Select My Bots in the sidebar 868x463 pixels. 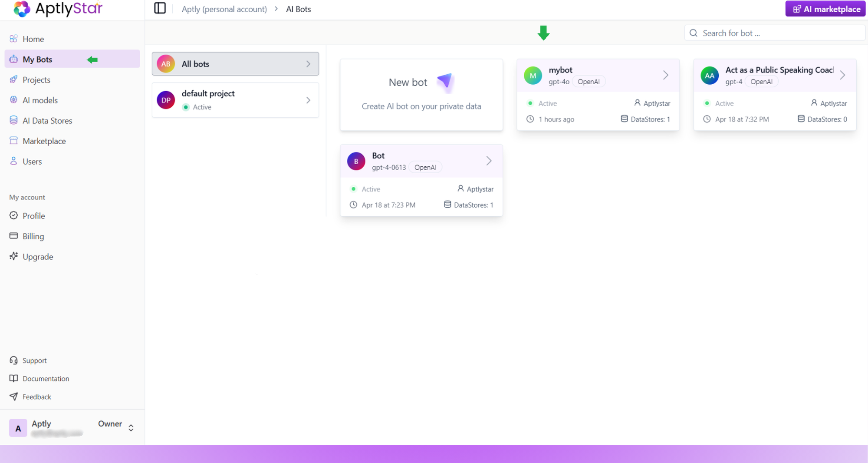click(x=72, y=59)
